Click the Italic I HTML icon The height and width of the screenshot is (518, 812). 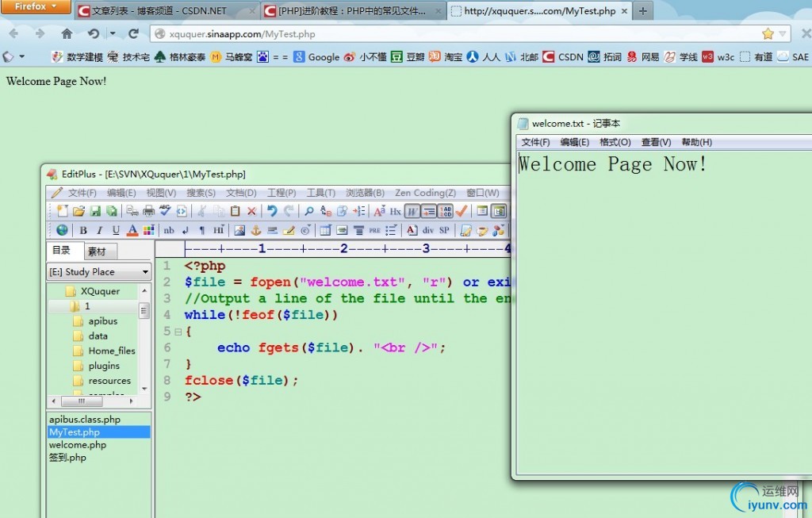pos(99,231)
